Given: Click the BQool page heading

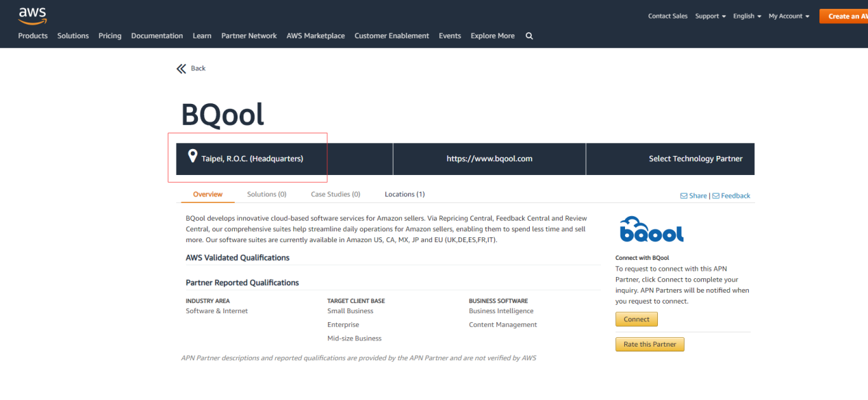Looking at the screenshot, I should [x=222, y=114].
